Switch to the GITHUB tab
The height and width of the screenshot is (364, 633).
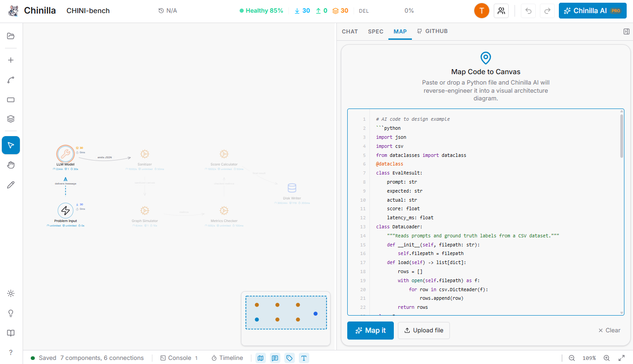[x=432, y=32]
